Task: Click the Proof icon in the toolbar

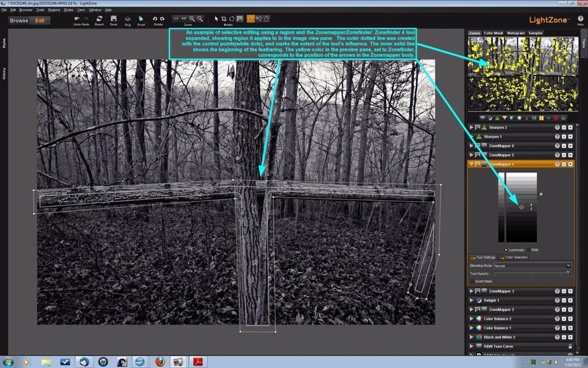Action: [140, 19]
